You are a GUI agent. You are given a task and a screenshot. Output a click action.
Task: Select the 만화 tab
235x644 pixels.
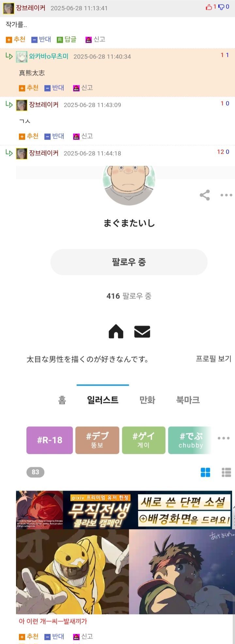[147, 400]
